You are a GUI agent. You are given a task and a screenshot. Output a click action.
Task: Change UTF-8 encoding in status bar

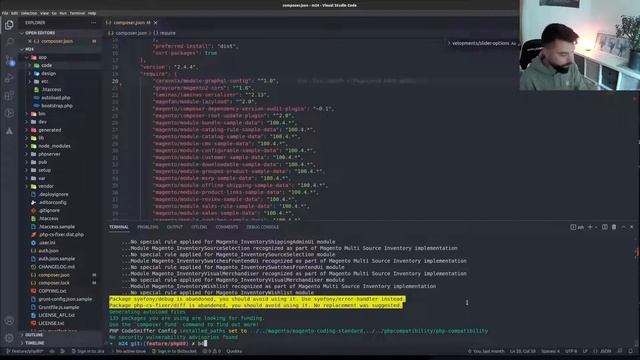coord(571,351)
